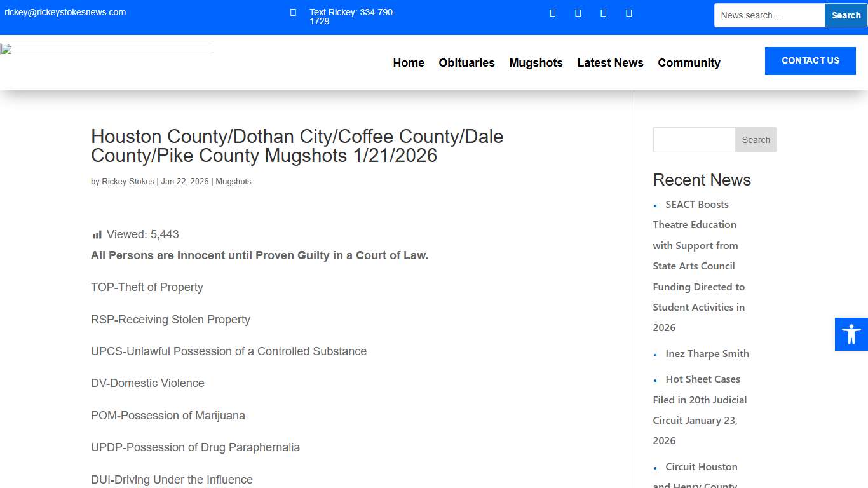Go to Latest News
The height and width of the screenshot is (488, 868).
(610, 63)
